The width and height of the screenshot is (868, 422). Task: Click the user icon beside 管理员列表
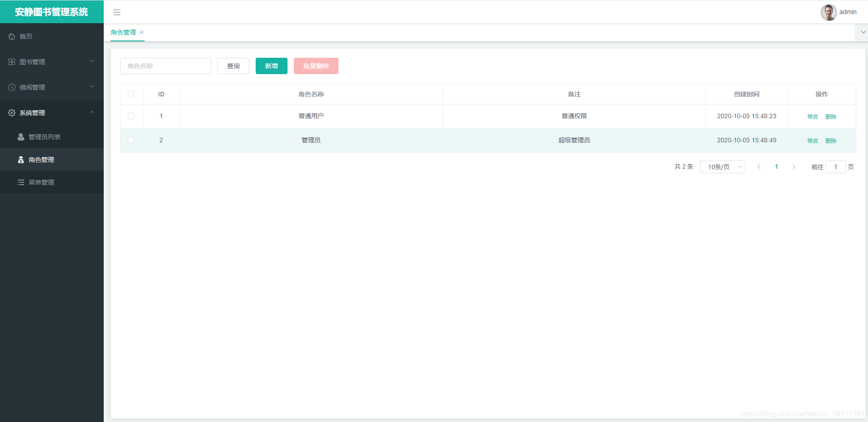21,137
